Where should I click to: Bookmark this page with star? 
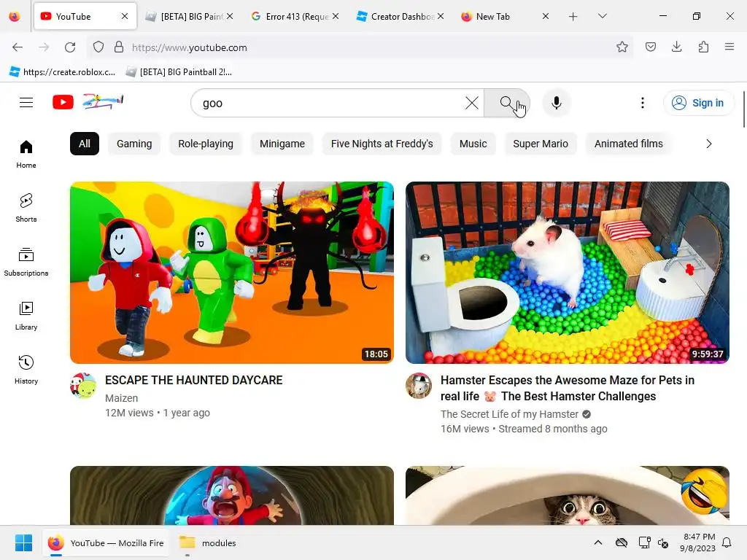click(x=622, y=47)
